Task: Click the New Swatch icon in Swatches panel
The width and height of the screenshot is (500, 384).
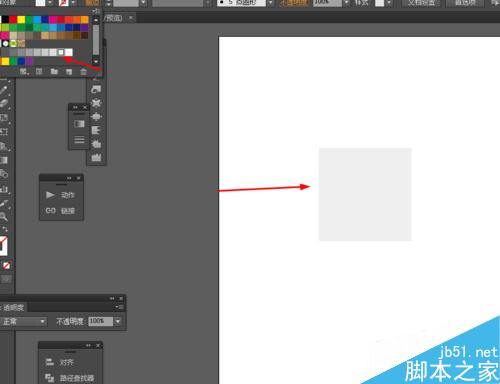Action: (69, 71)
